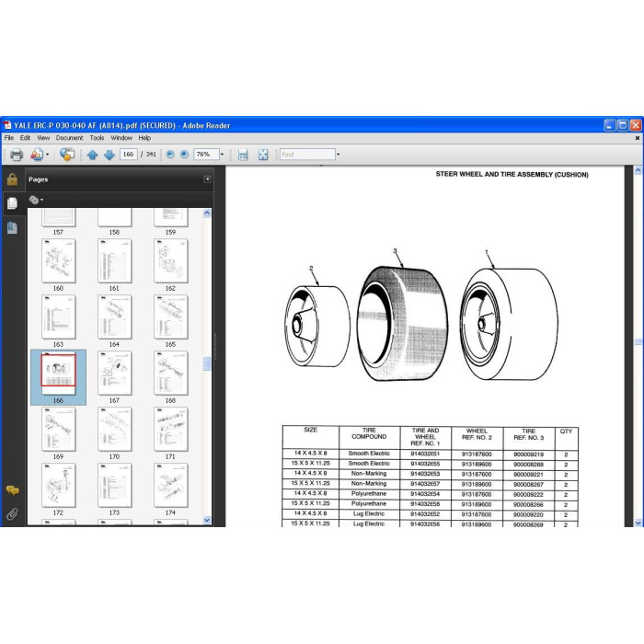Click the page heading STEER WHEEL AND TIRE ASSEMBLY
The width and height of the screenshot is (644, 644).
(x=512, y=175)
